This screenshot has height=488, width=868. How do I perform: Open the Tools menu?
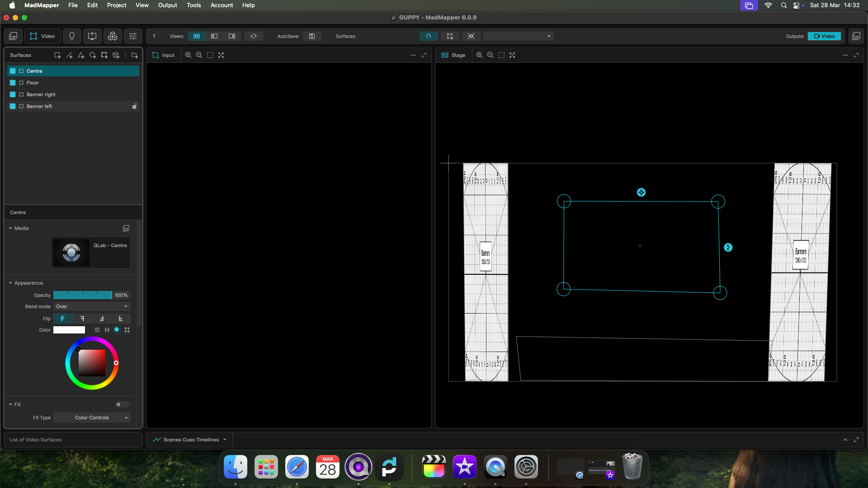[x=193, y=5]
